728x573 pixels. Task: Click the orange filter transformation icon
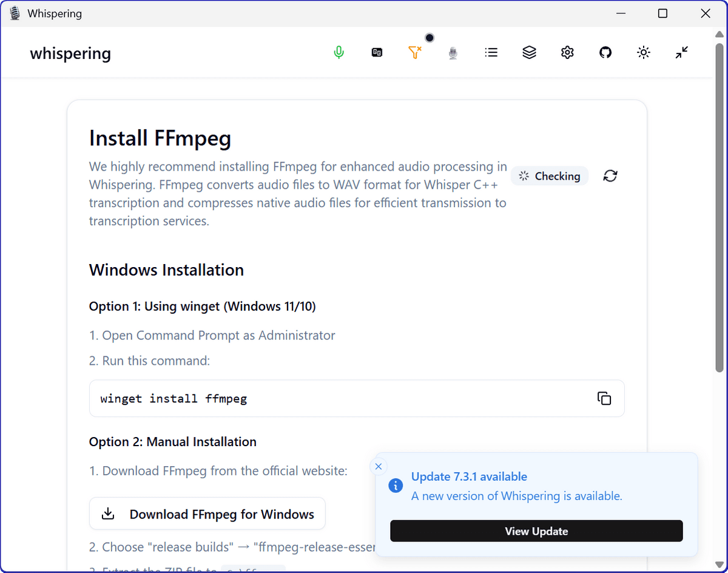[415, 53]
